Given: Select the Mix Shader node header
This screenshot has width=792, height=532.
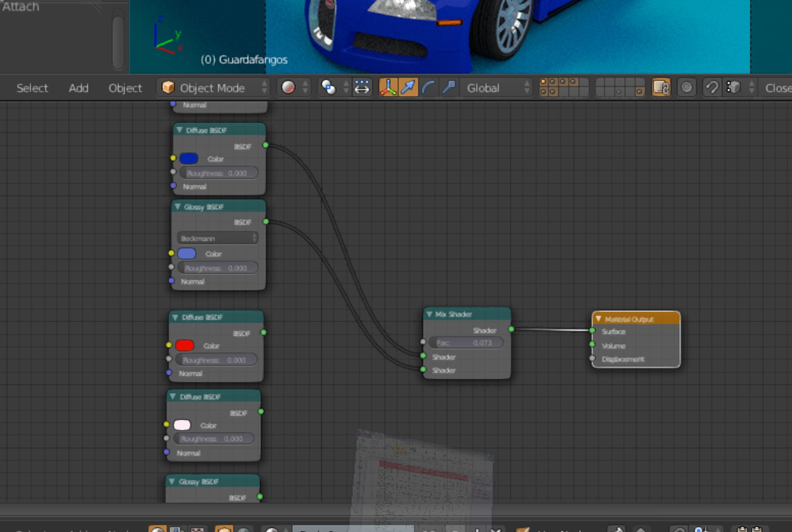Looking at the screenshot, I should click(x=467, y=314).
